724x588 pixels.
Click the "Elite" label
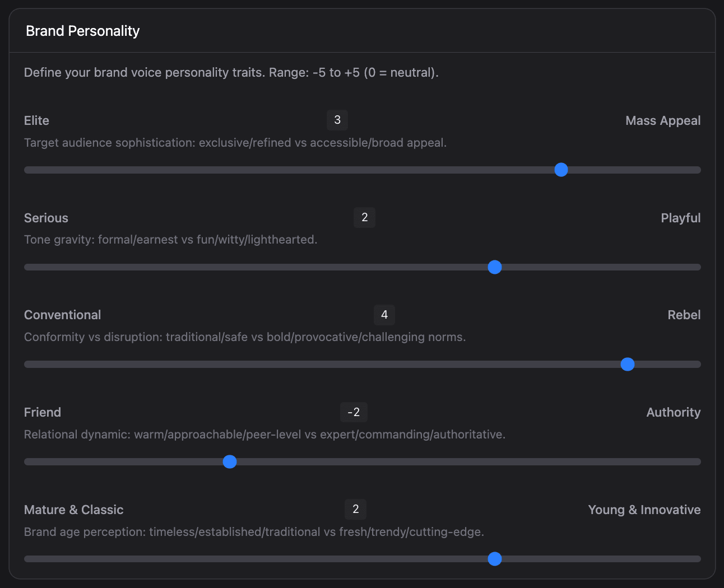pos(36,120)
